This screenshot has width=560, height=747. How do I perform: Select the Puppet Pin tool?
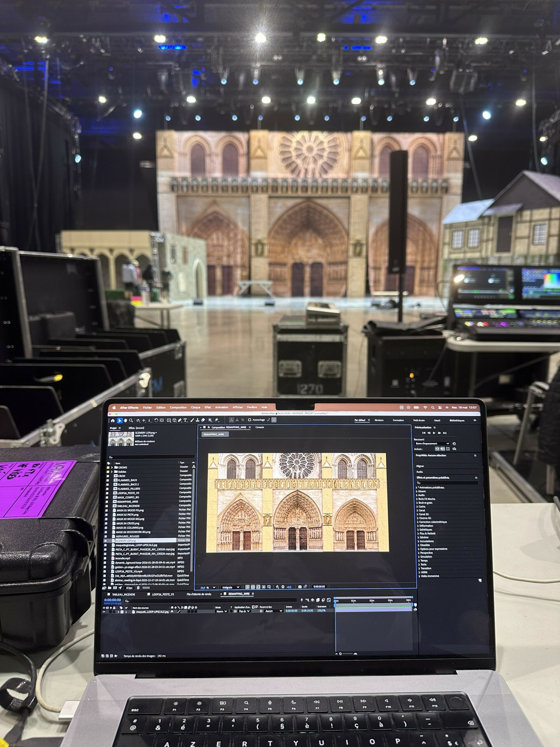coord(217,420)
